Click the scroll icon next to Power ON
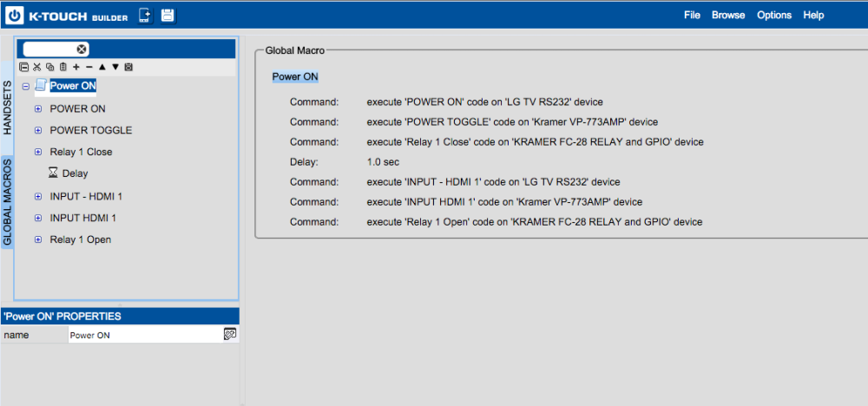The width and height of the screenshot is (868, 406). (40, 85)
